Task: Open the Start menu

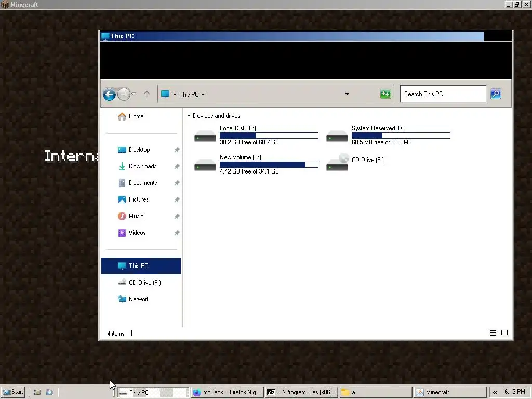Action: pos(13,392)
